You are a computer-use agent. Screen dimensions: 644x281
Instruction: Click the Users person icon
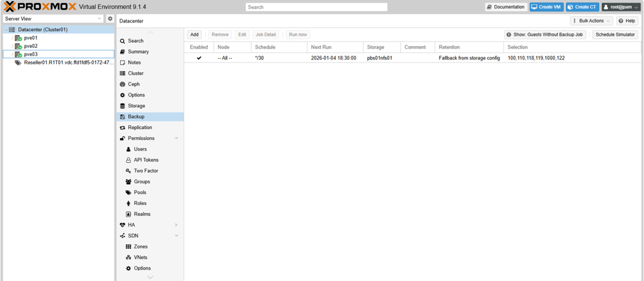coord(128,149)
